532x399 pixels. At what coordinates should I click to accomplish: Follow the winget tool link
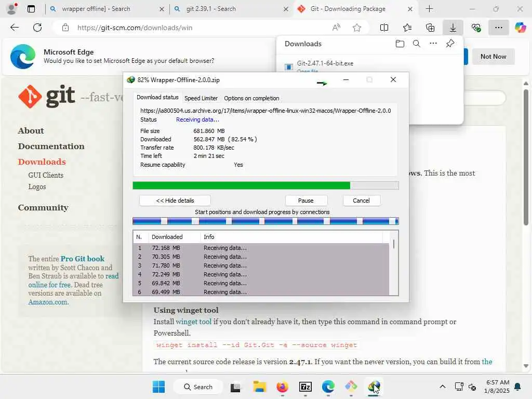click(x=193, y=322)
